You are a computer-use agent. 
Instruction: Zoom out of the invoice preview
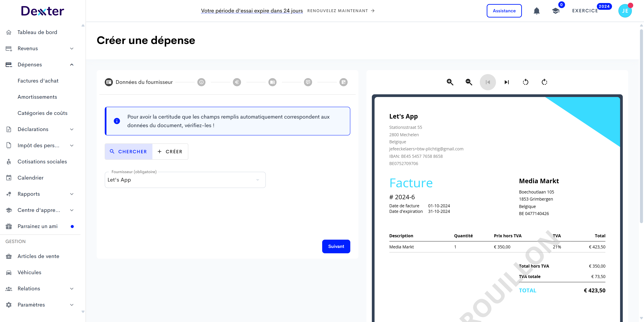pos(469,82)
